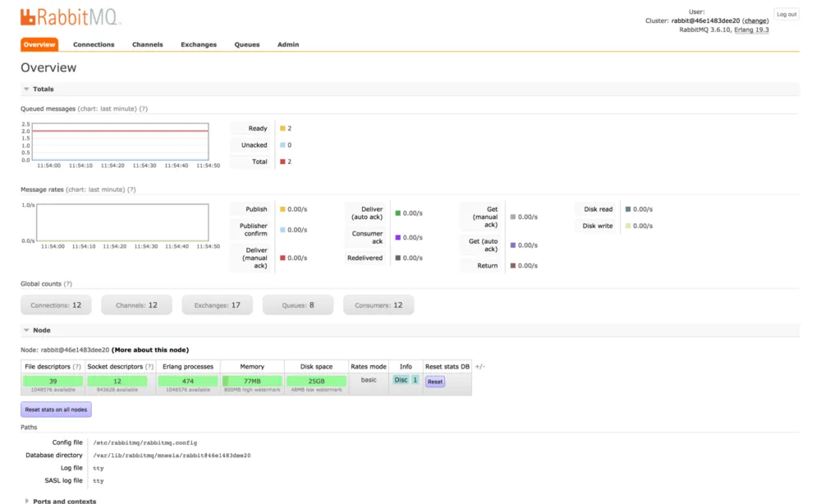This screenshot has width=821, height=504.
Task: Open the Admin tab
Action: [288, 44]
